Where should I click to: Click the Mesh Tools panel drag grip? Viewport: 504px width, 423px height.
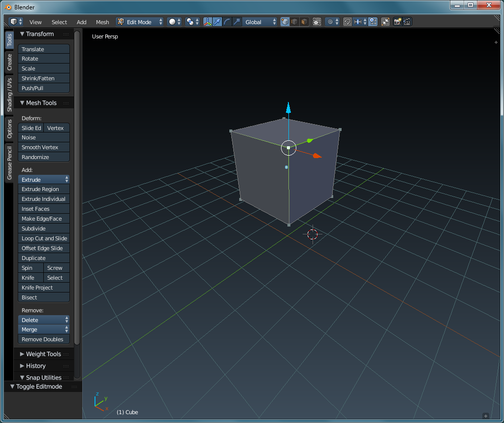click(x=66, y=103)
